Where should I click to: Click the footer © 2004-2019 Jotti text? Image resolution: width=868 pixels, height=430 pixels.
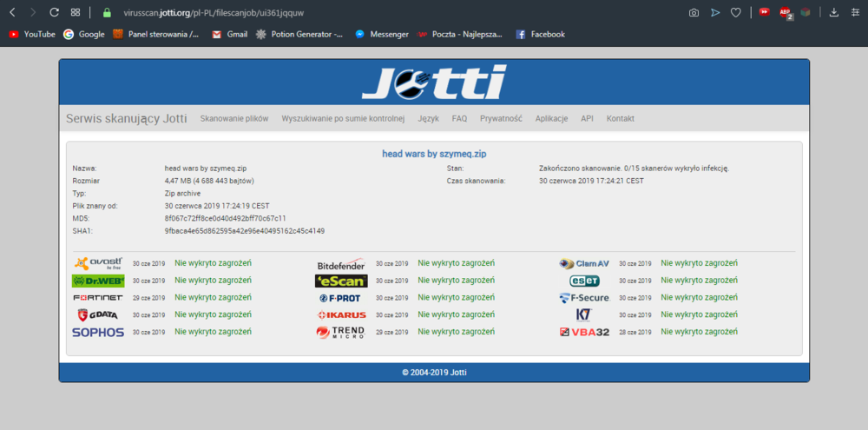point(434,373)
